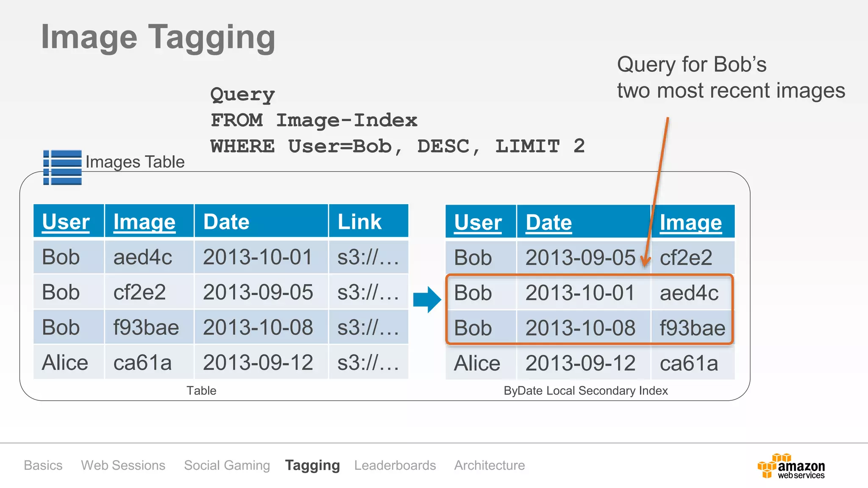Click the s3:// link in aed4c row
Image resolution: width=868 pixels, height=488 pixels.
point(368,257)
